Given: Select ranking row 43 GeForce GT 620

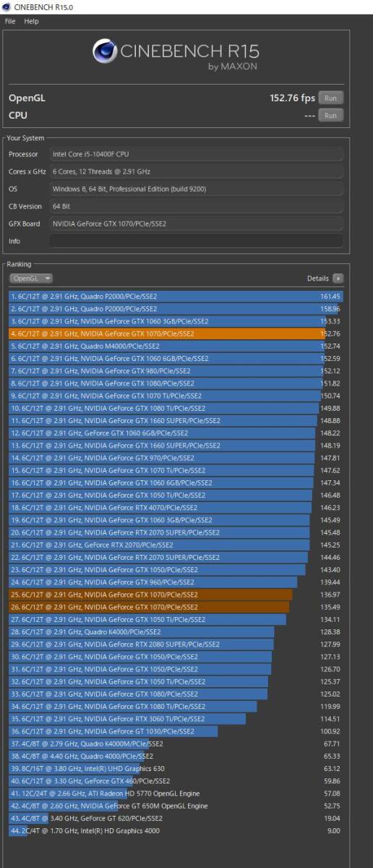Looking at the screenshot, I should pos(176,818).
